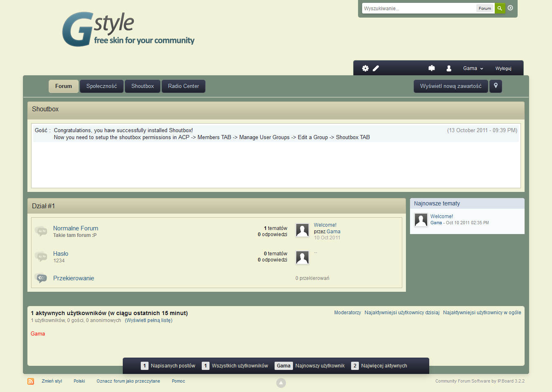Viewport: 552px width, 392px height.
Task: Open the Polski language selector
Action: (79, 381)
